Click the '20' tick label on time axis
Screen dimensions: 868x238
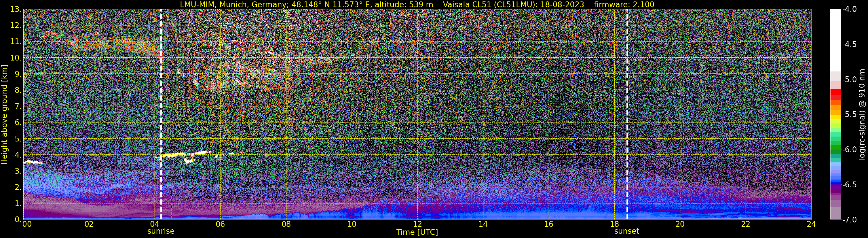click(x=680, y=224)
